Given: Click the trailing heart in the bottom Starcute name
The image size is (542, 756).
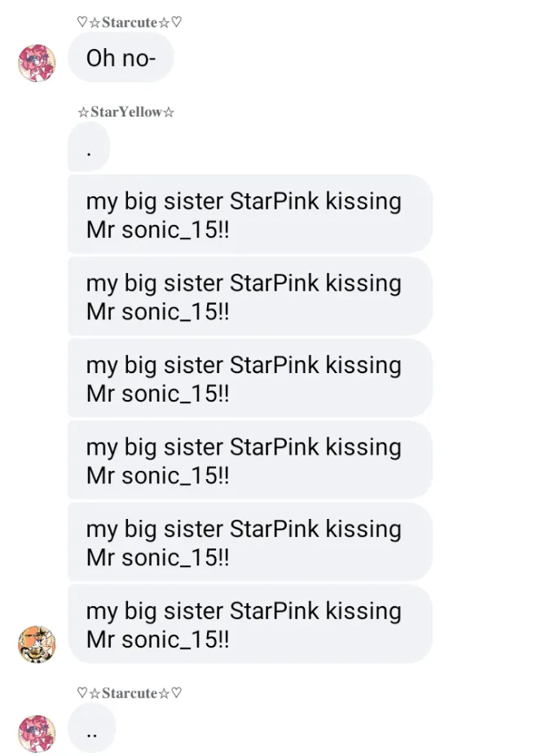Looking at the screenshot, I should tap(177, 693).
